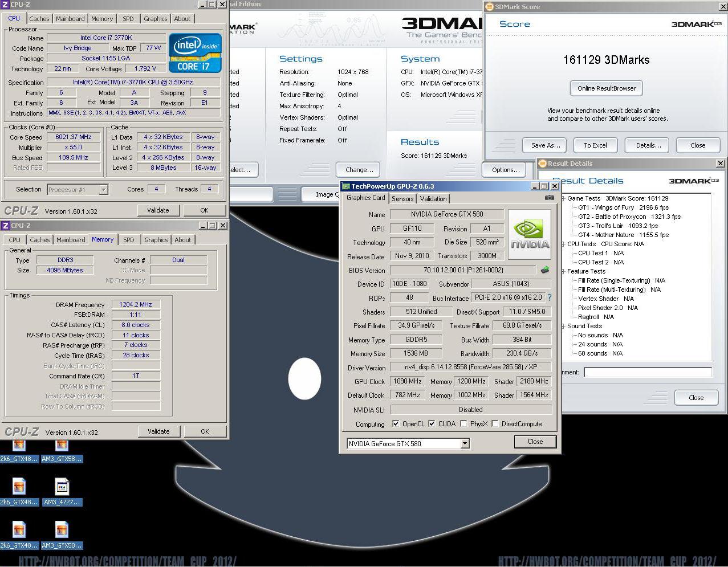Click the BIOS Version field 70.10.12.00.01
Image resolution: width=728 pixels, height=567 pixels.
tap(463, 270)
